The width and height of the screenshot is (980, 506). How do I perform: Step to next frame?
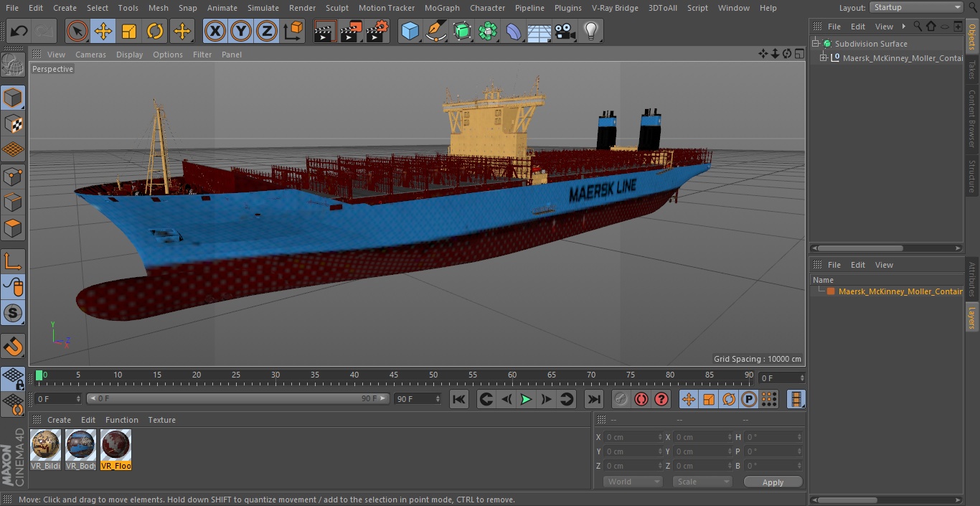[x=546, y=399]
